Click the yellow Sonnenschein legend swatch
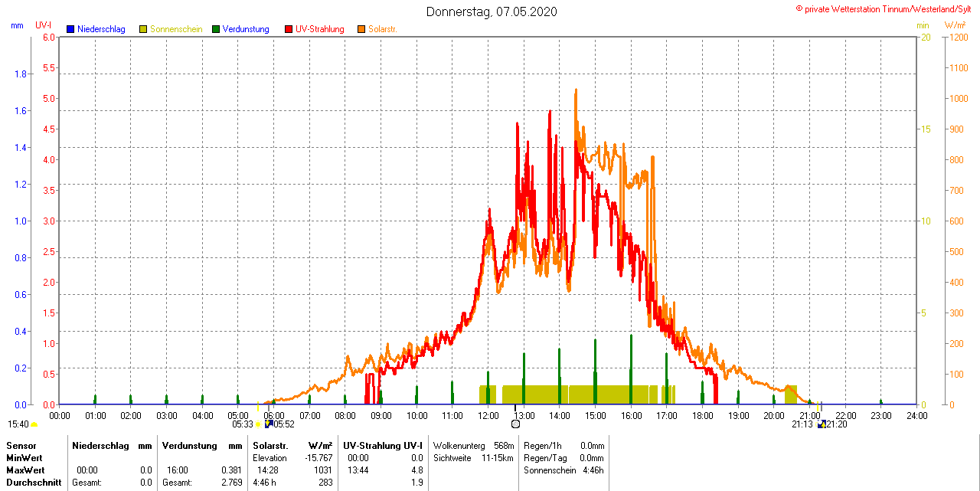This screenshot has height=491, width=980. (143, 29)
